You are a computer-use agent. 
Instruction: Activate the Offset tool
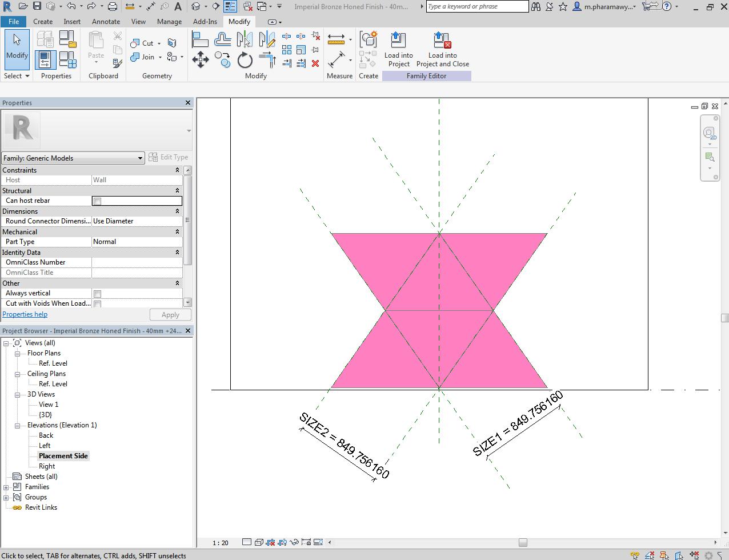(x=223, y=39)
